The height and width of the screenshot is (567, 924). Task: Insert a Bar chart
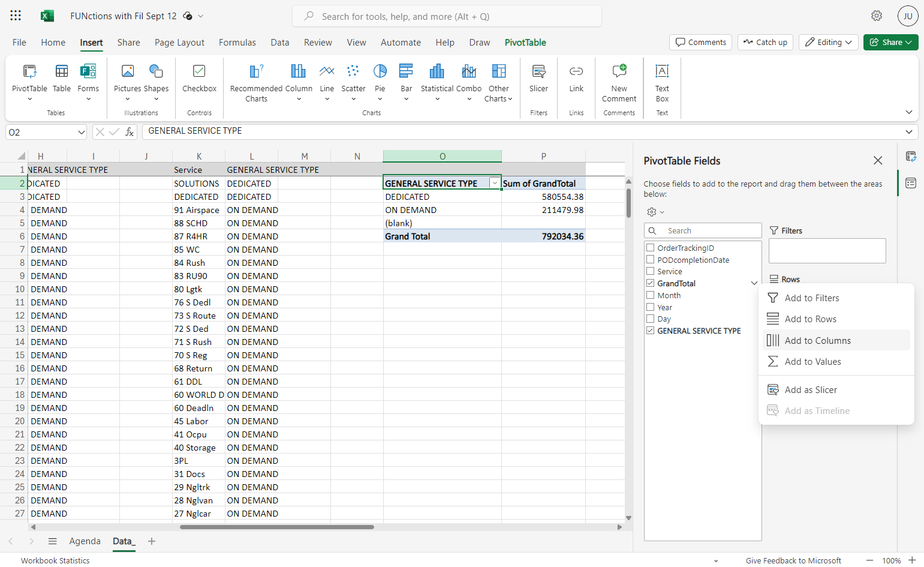(407, 82)
